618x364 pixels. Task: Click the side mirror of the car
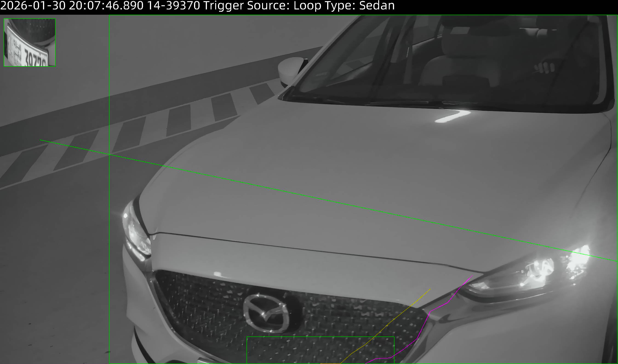[289, 70]
